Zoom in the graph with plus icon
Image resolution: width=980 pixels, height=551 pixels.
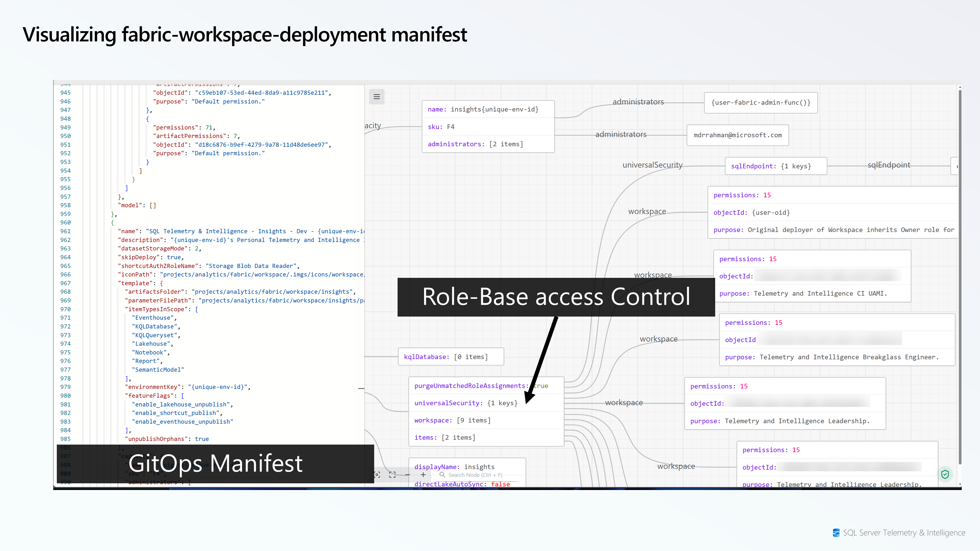pos(423,475)
